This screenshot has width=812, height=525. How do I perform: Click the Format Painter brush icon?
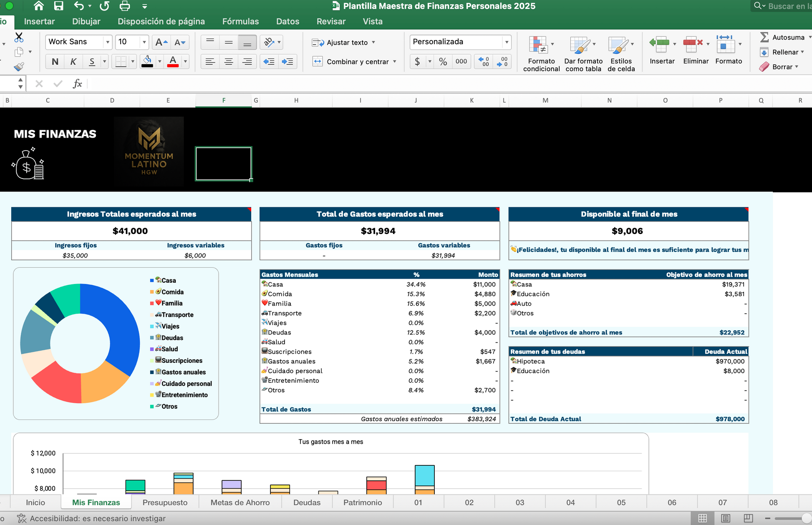tap(19, 67)
